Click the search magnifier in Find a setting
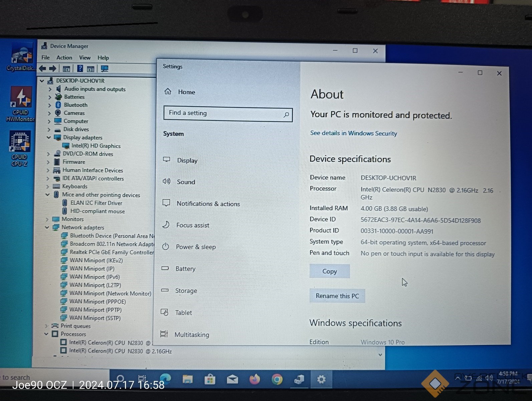Screen dimensions: 532x401 coord(286,115)
